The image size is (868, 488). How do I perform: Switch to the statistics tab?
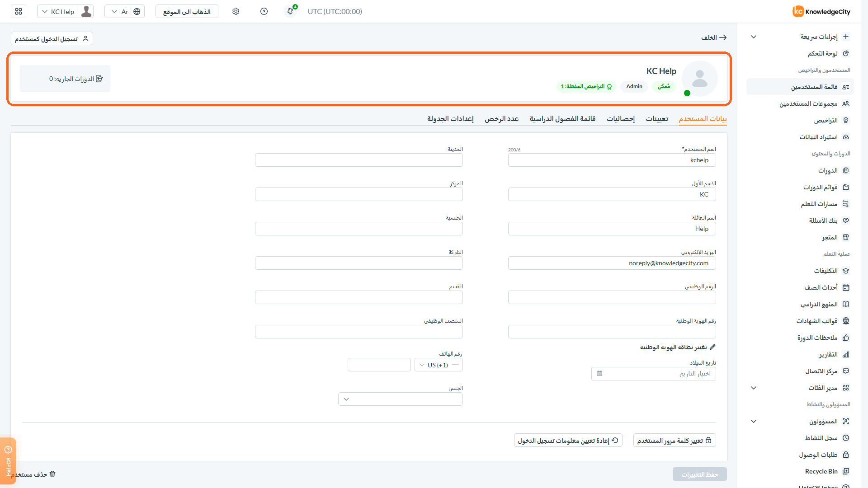coord(621,118)
